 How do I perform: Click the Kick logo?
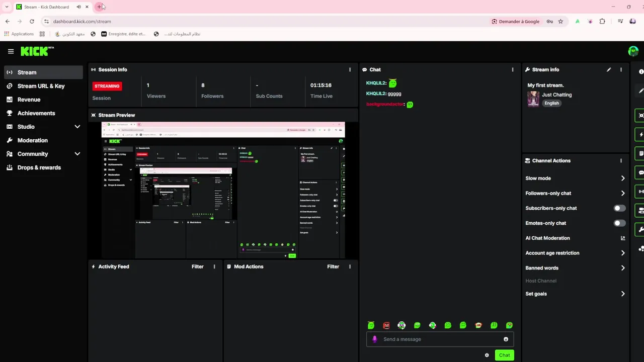(x=36, y=51)
